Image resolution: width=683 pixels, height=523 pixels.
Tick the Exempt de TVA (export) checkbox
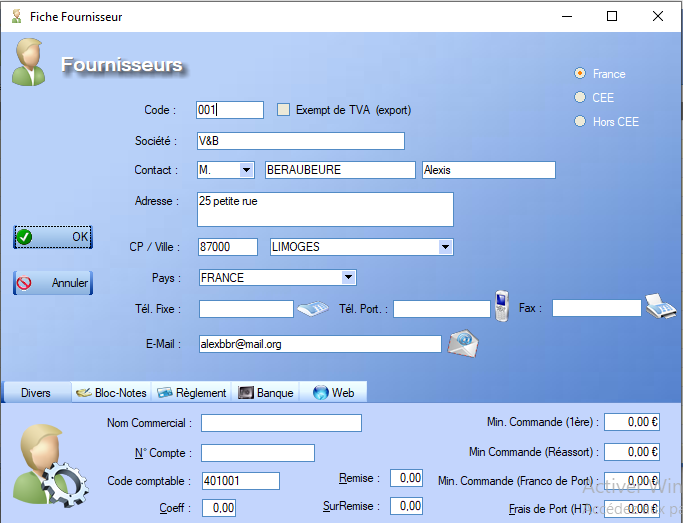[x=283, y=110]
